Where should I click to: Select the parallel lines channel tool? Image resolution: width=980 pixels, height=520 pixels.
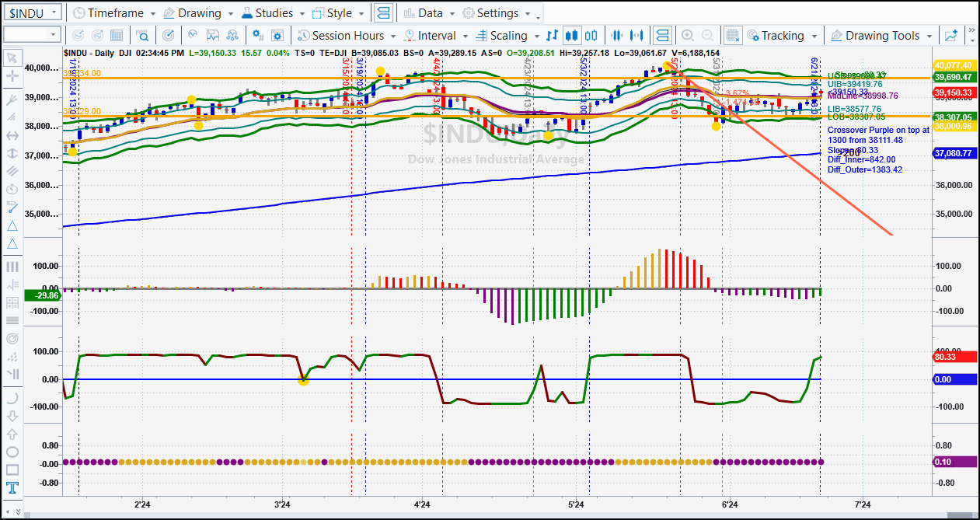tap(12, 171)
